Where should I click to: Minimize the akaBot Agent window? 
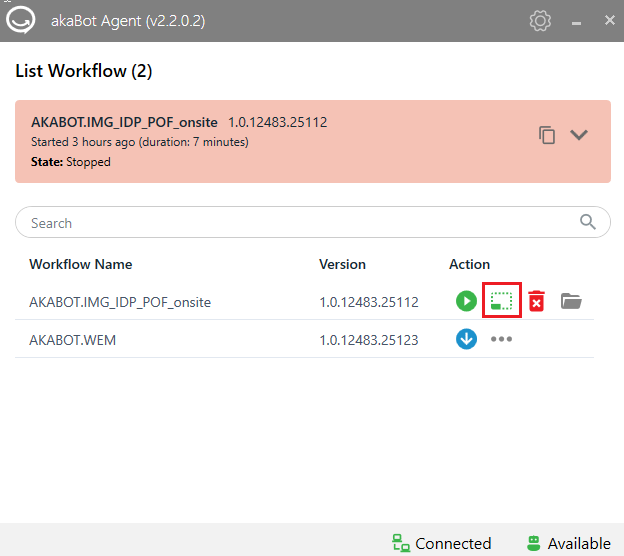[x=576, y=23]
